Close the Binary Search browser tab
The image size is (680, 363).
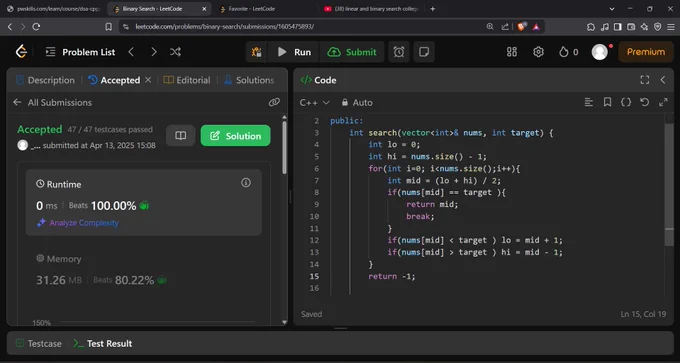click(204, 9)
